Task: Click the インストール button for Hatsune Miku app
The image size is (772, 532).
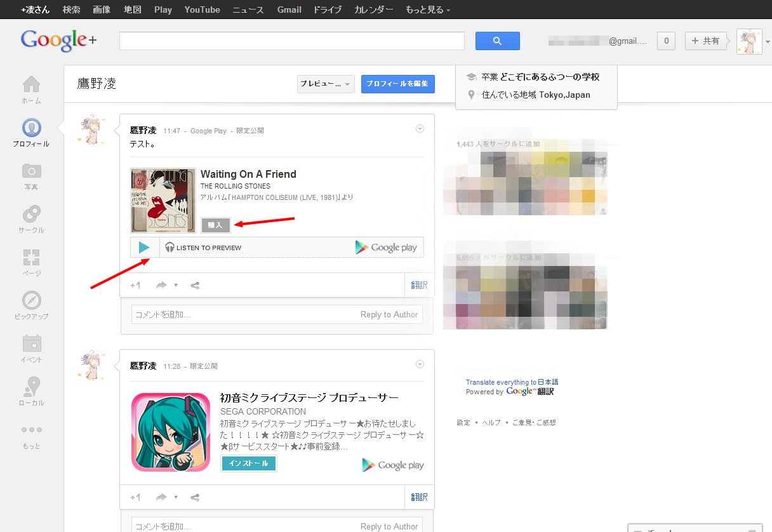Action: tap(248, 463)
